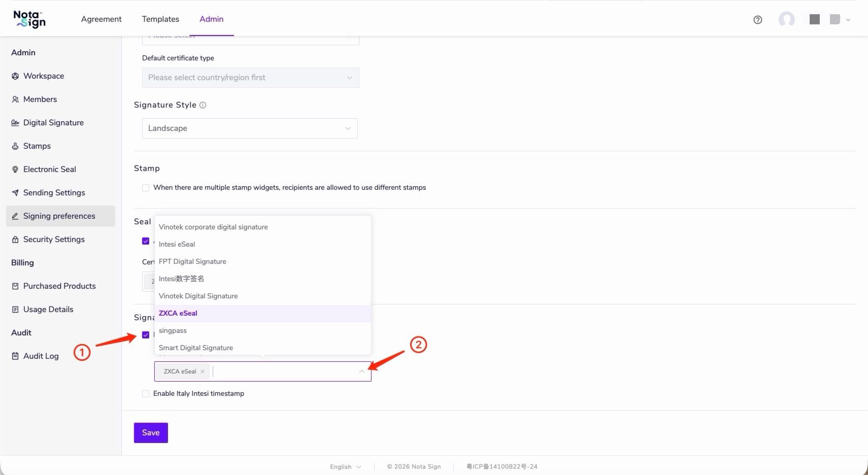
Task: Click the Digital Signature sidebar icon
Action: point(15,123)
